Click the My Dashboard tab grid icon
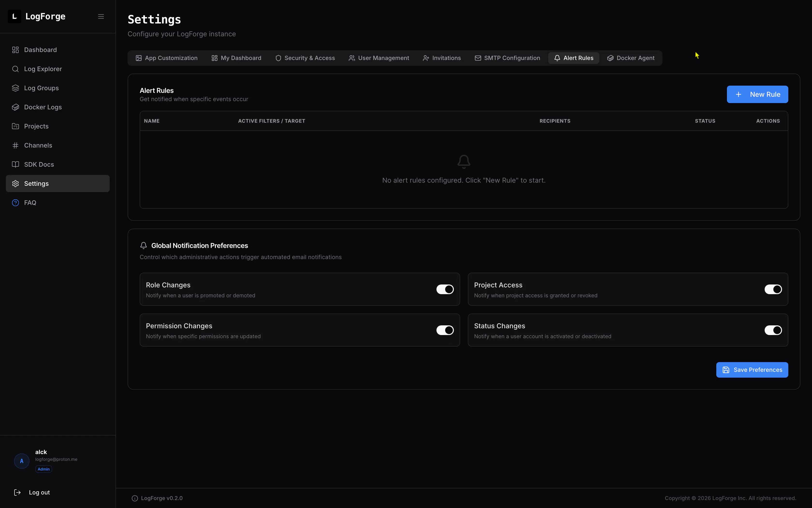812x508 pixels. click(214, 58)
